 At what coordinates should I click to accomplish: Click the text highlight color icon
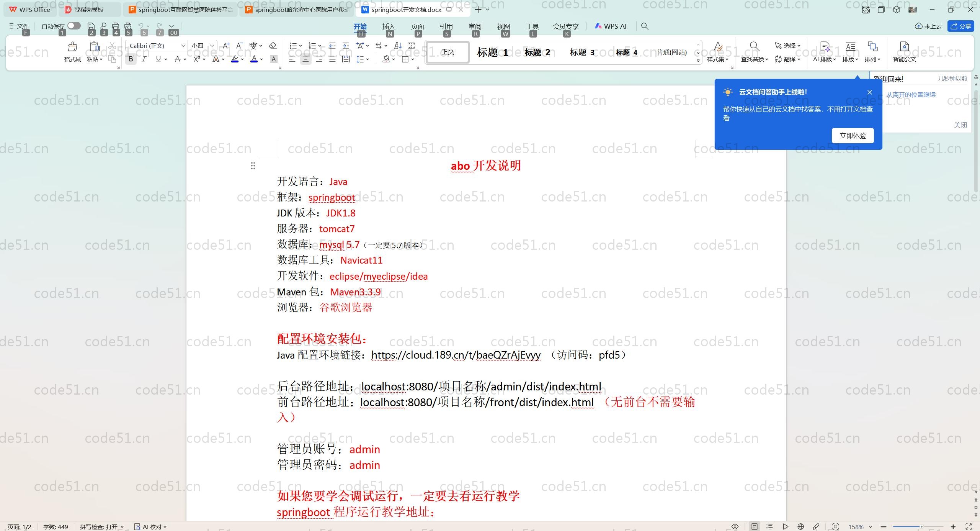pyautogui.click(x=235, y=59)
